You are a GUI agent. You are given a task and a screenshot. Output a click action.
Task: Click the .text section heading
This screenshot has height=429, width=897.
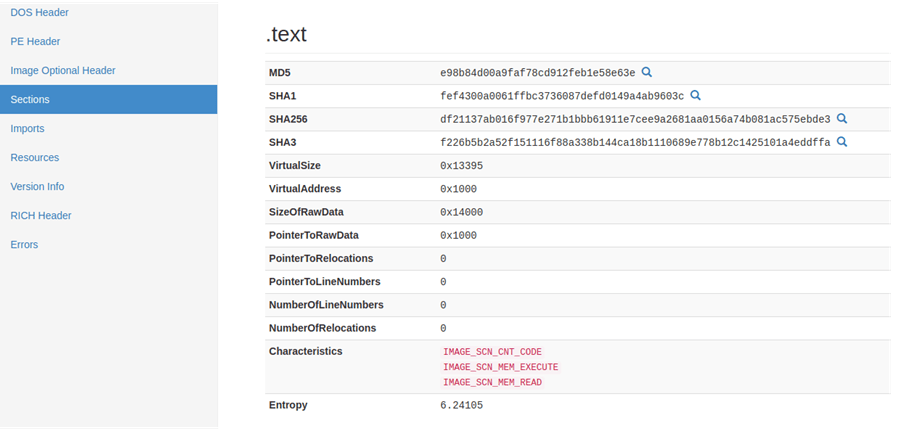click(x=286, y=34)
